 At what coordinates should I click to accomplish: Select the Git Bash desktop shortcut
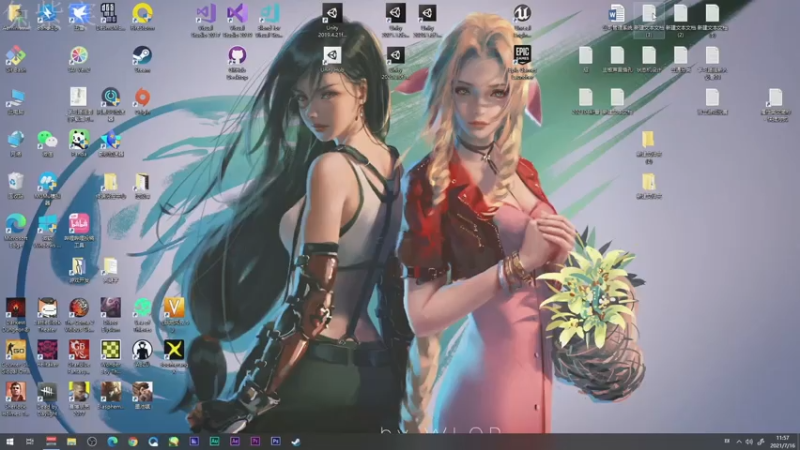16,59
